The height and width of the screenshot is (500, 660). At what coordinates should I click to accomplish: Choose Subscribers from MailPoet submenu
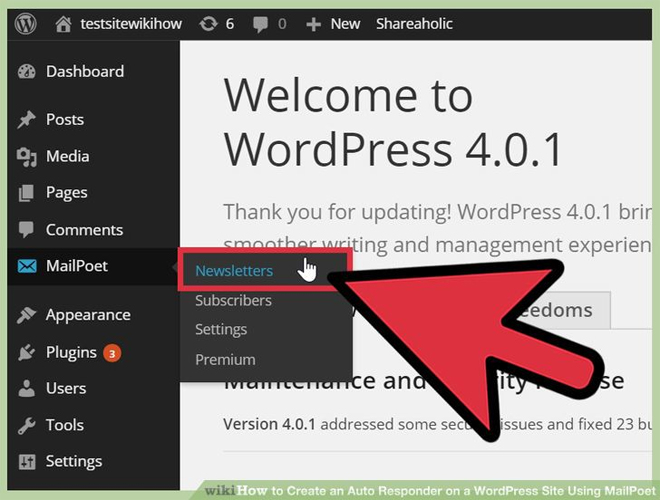tap(233, 301)
